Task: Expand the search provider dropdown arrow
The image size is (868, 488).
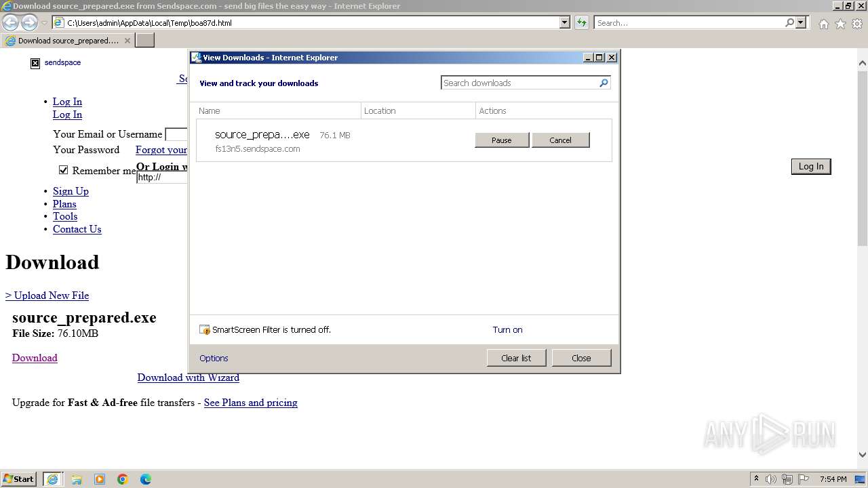Action: pyautogui.click(x=801, y=22)
